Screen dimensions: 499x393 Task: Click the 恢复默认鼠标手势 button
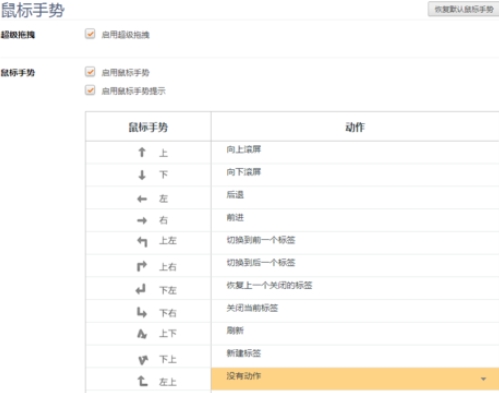(x=463, y=9)
